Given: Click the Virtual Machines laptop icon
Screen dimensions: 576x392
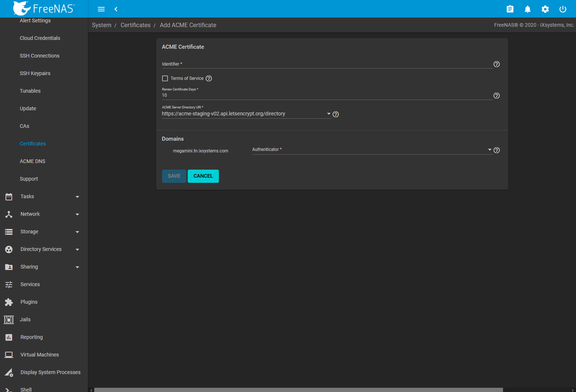Looking at the screenshot, I should 9,355.
